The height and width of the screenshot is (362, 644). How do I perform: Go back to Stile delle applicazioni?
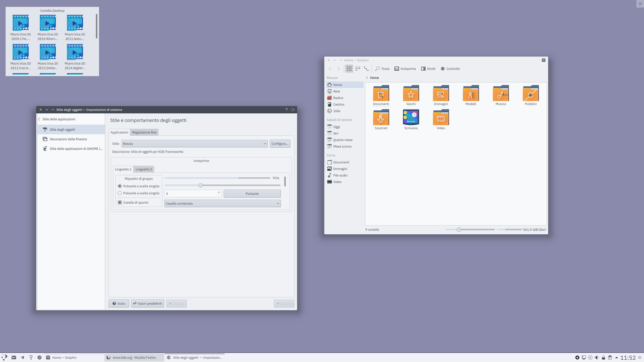[x=57, y=119]
